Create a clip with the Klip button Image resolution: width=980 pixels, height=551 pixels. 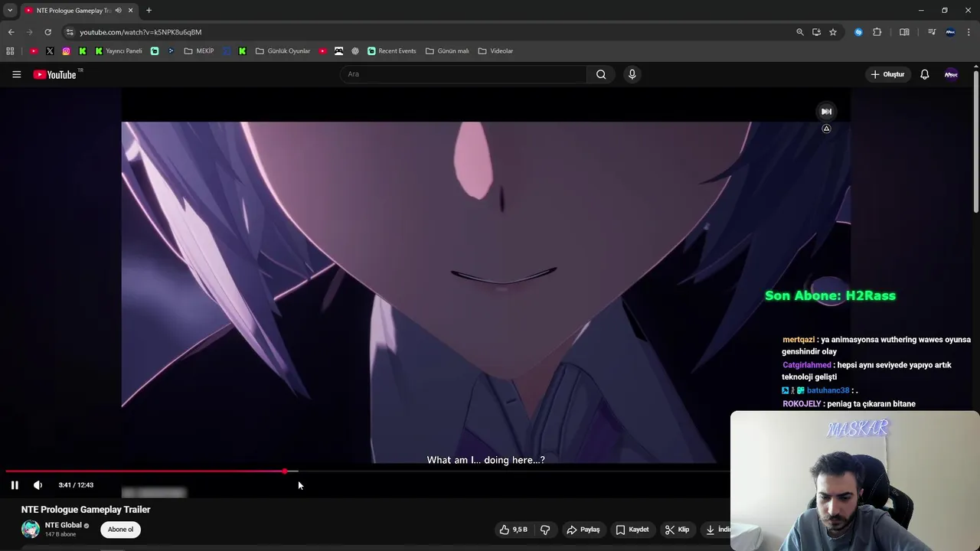(x=677, y=530)
